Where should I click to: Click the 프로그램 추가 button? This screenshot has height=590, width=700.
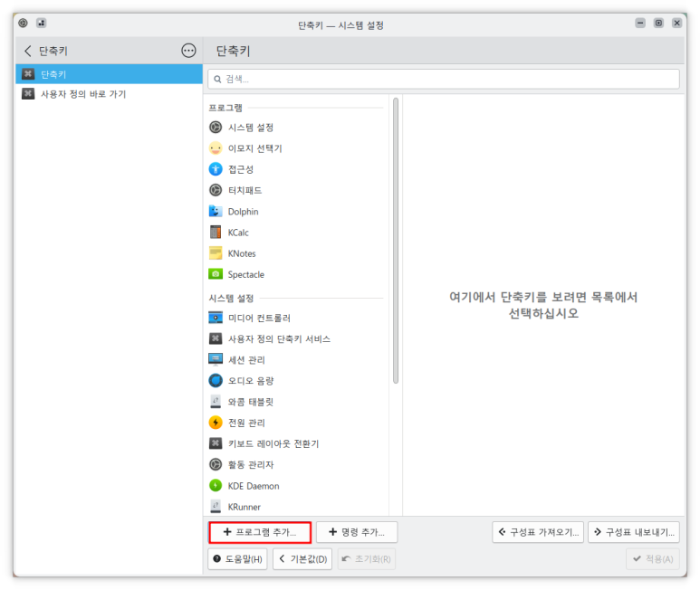pos(260,532)
